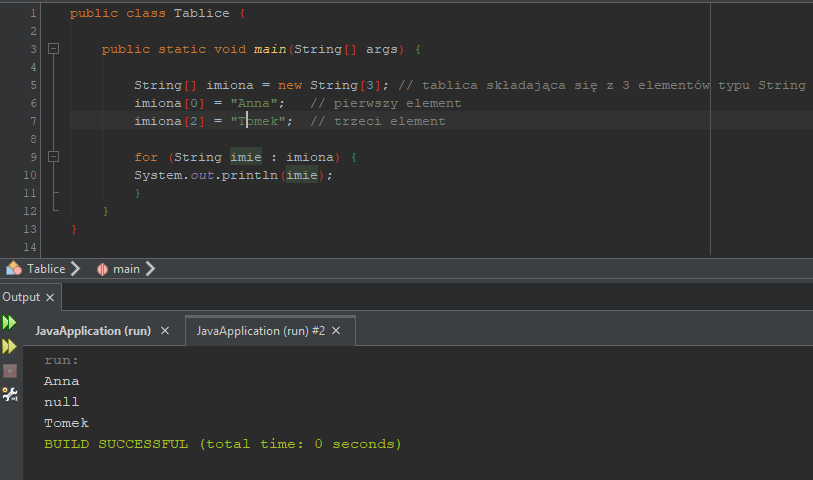Screen dimensions: 813x480
Task: Open output settings wrench icon
Action: point(10,394)
